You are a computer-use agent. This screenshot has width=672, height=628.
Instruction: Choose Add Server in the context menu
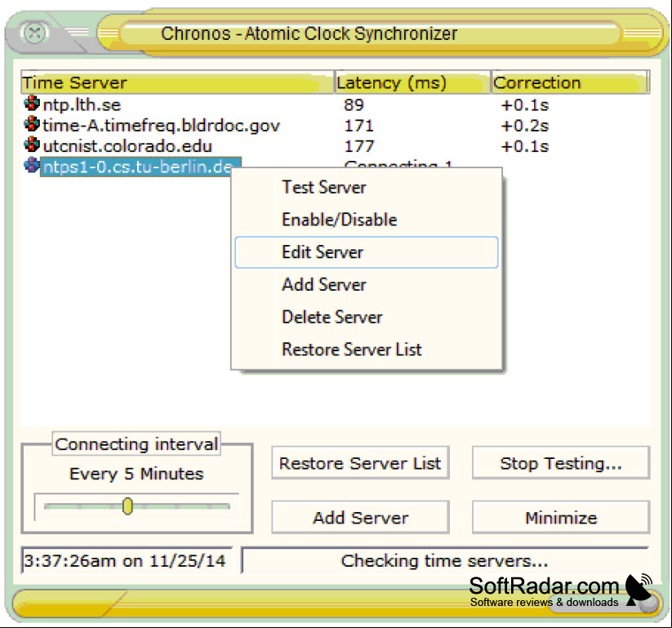(367, 285)
